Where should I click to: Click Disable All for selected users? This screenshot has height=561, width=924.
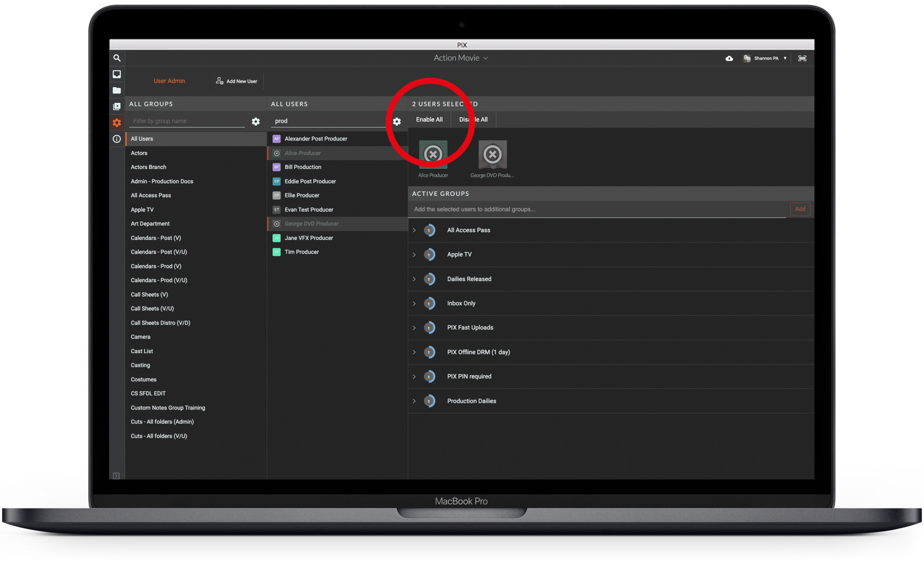(473, 119)
